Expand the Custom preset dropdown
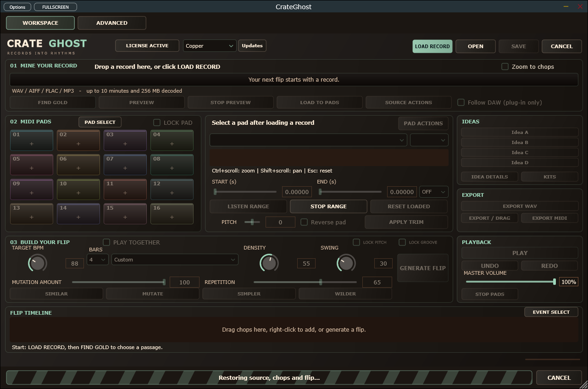Screen dimensions: 588x389 [x=175, y=260]
